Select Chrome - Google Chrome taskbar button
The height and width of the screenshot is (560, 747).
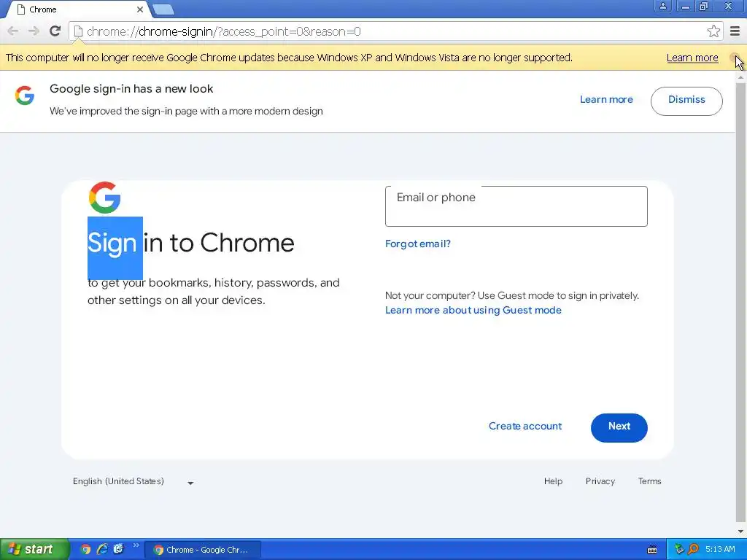click(x=203, y=550)
